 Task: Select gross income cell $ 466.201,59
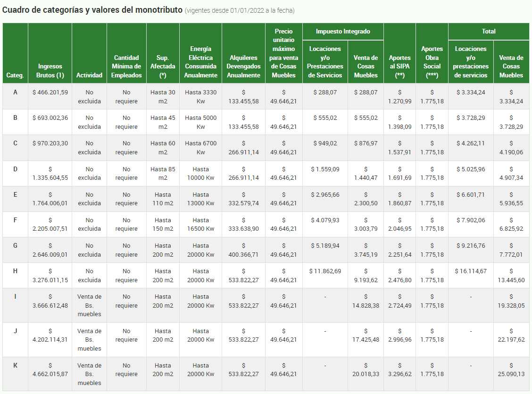(50, 92)
